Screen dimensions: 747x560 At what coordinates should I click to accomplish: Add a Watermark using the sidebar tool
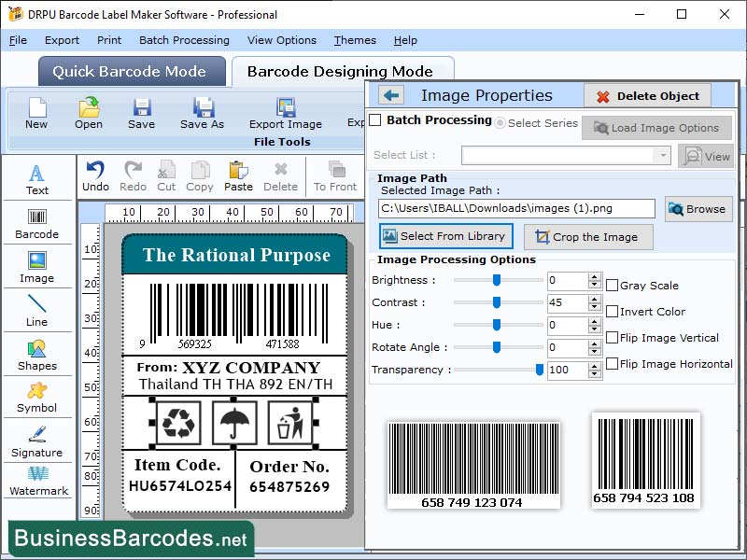click(37, 483)
